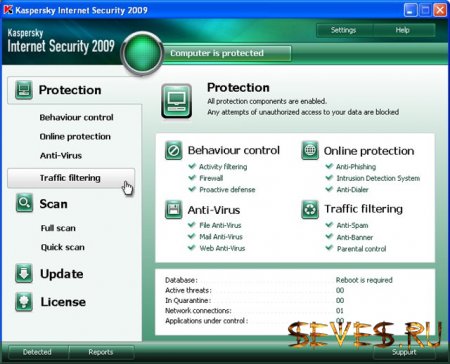450x364 pixels.
Task: Click the Scan magnifier icon
Action: point(24,203)
